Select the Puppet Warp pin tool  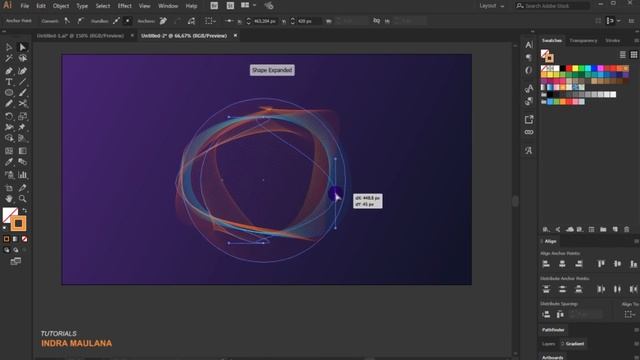pos(22,127)
